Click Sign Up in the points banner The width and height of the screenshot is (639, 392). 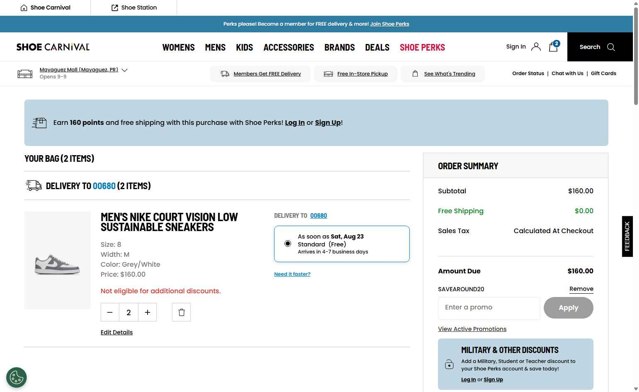[328, 123]
